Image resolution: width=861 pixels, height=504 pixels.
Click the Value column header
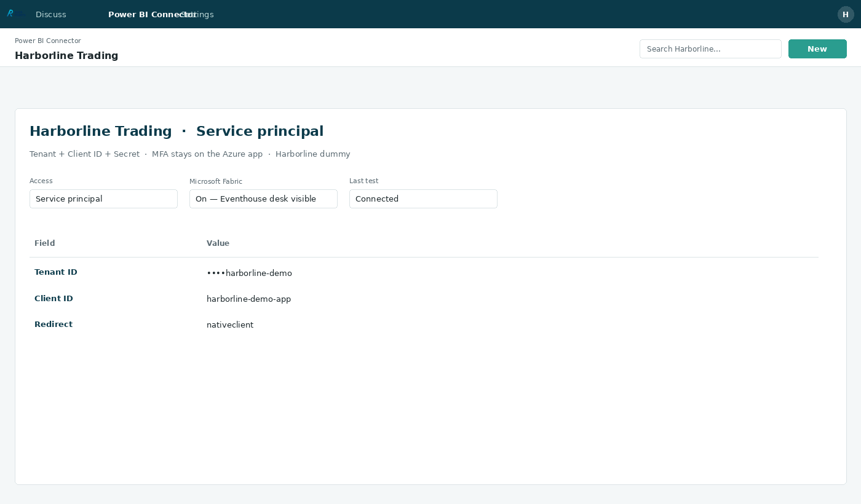pyautogui.click(x=218, y=243)
